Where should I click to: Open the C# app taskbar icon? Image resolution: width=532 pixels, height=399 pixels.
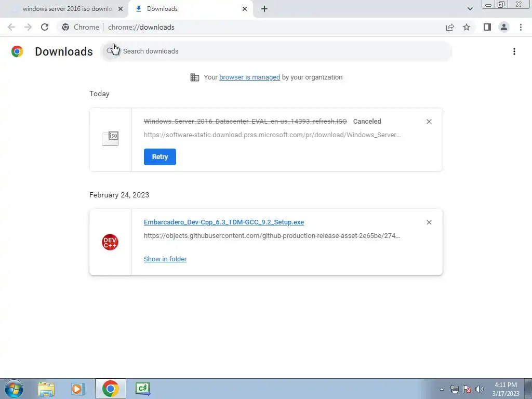tap(143, 389)
